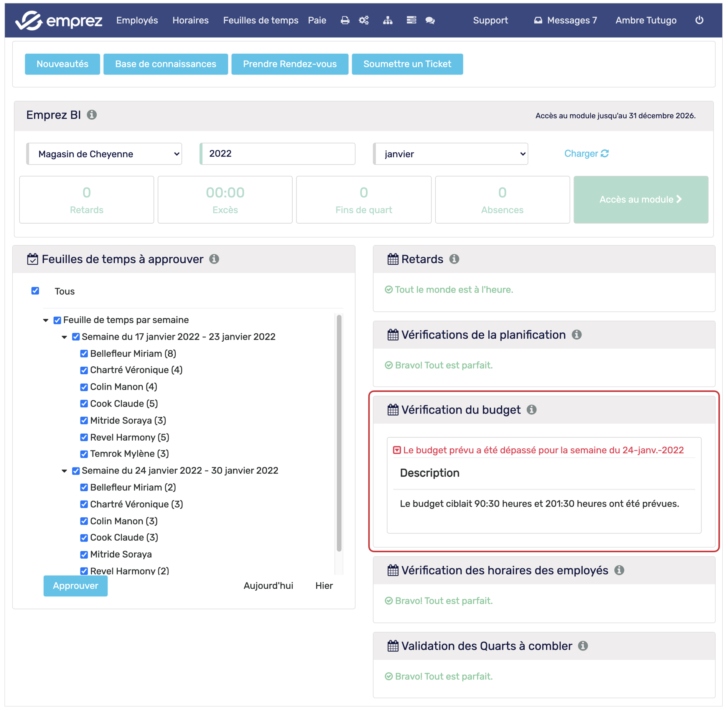Viewport: 728px width, 711px height.
Task: Open the settings gears icon
Action: (364, 20)
